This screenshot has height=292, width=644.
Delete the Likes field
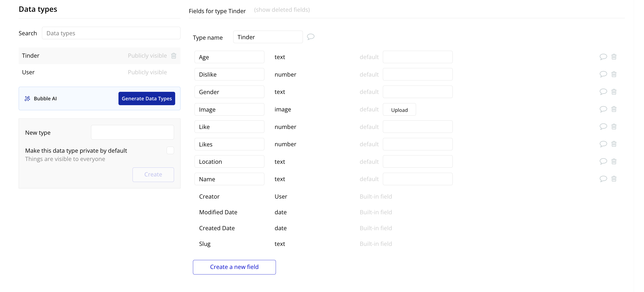coord(614,144)
